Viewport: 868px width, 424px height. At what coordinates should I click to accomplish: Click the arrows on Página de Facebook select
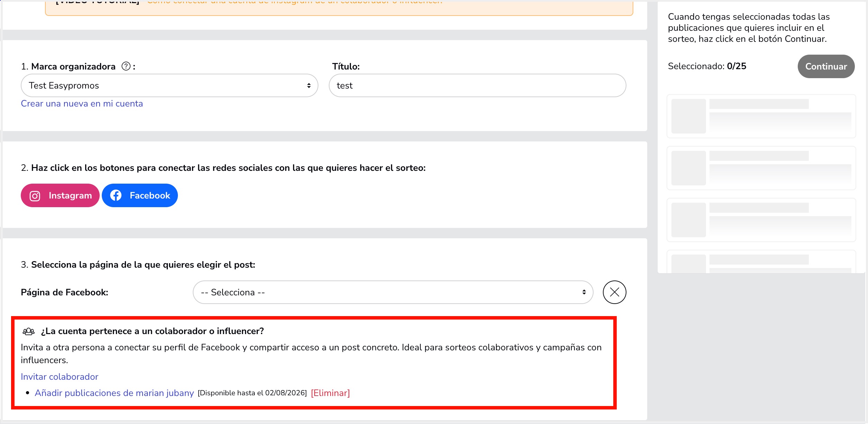[584, 292]
